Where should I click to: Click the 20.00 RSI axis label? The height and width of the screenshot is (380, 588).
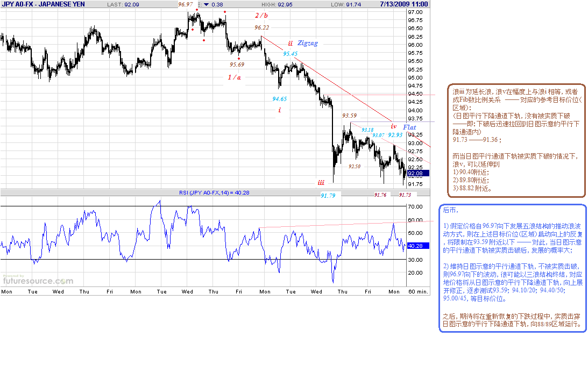415,273
